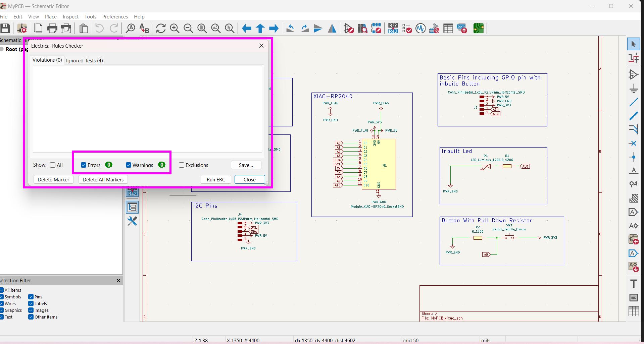Toggle the Warnings checkbox

point(129,165)
